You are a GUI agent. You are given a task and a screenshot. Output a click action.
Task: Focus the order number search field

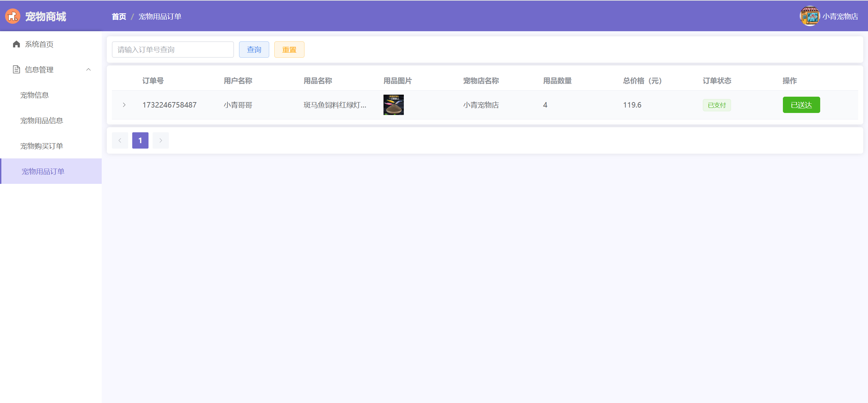173,50
